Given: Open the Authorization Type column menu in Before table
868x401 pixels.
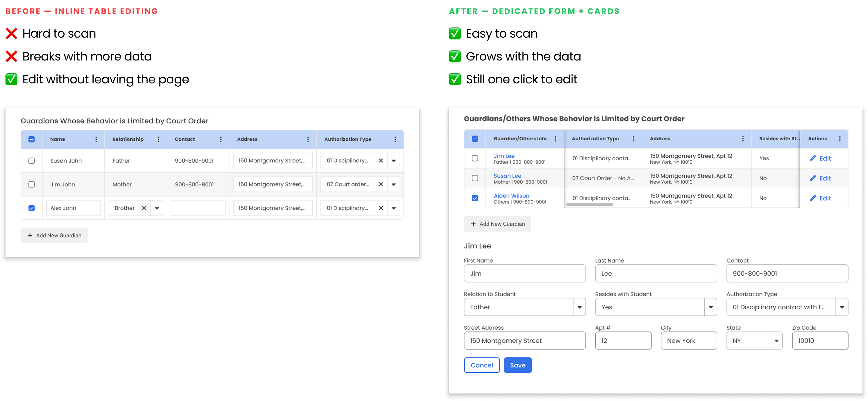Looking at the screenshot, I should [395, 139].
